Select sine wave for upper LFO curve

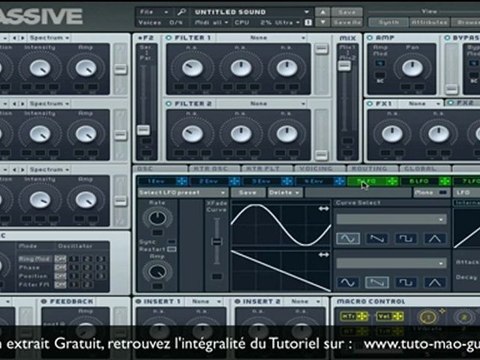coord(348,238)
